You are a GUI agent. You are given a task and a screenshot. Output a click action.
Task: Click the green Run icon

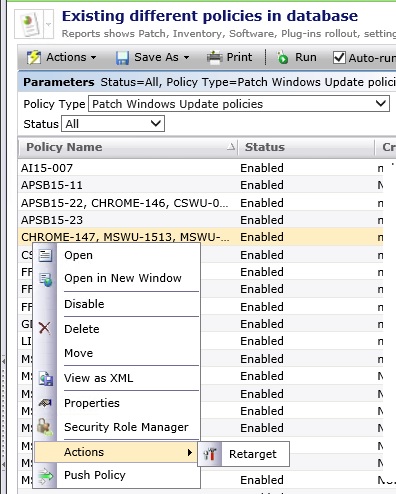click(283, 58)
